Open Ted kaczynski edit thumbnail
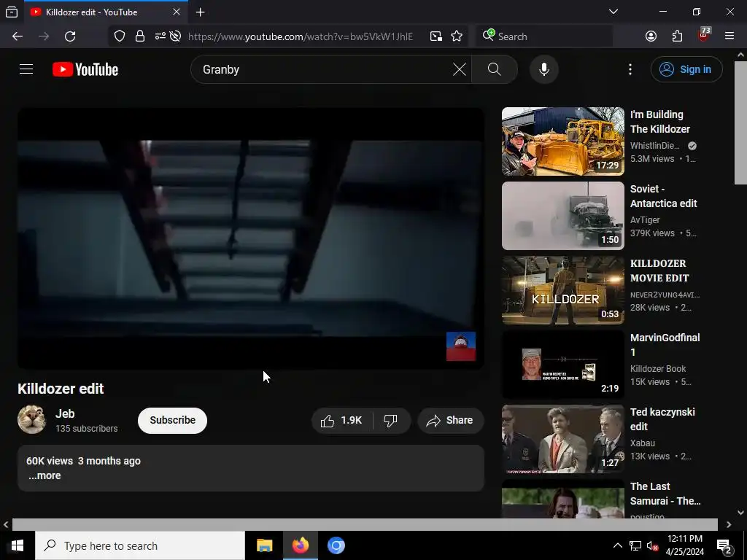 tap(562, 438)
